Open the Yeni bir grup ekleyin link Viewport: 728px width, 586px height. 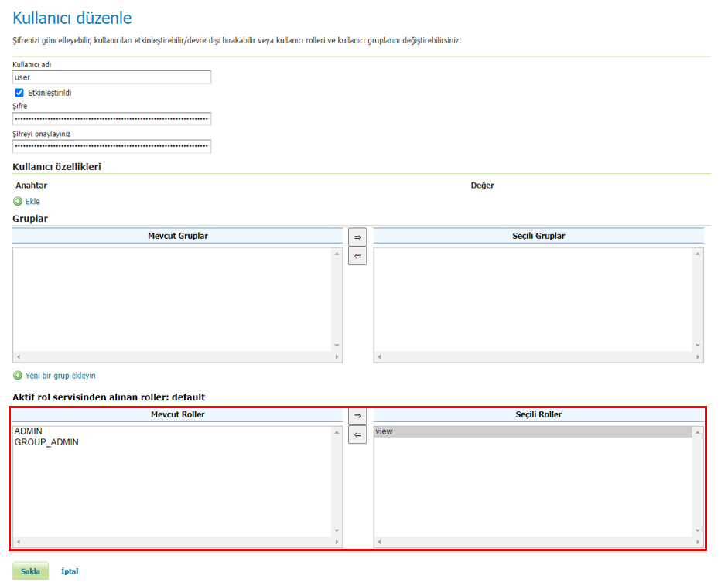(x=60, y=376)
